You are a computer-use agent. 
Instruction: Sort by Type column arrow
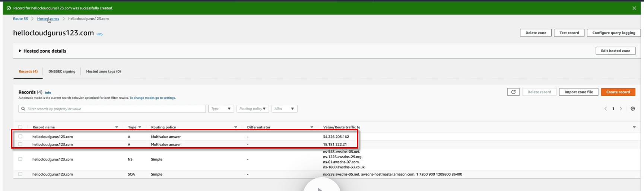click(x=140, y=127)
